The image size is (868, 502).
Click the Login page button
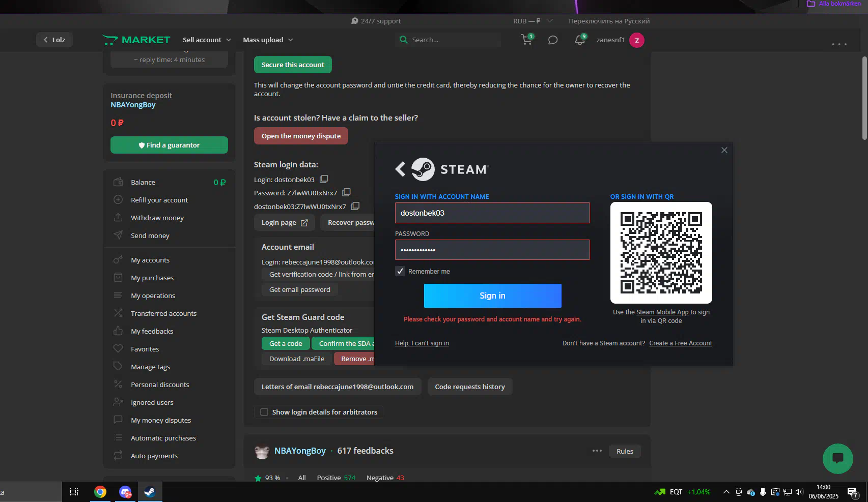[285, 222]
